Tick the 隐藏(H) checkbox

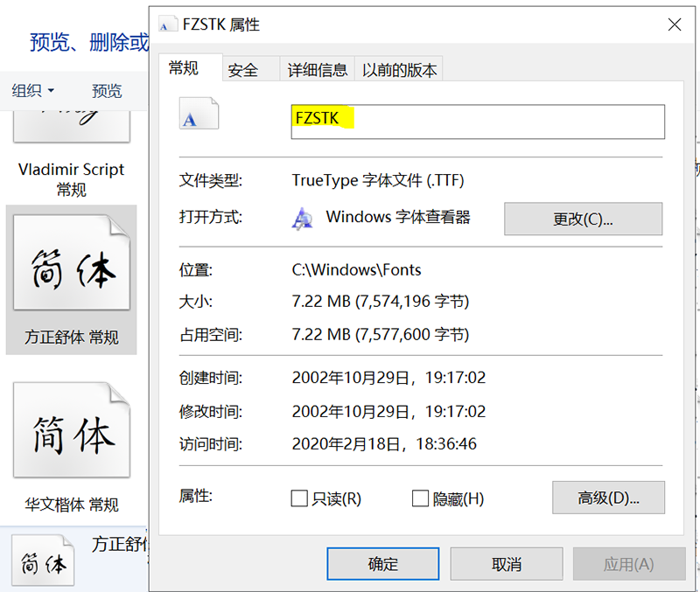coord(420,498)
